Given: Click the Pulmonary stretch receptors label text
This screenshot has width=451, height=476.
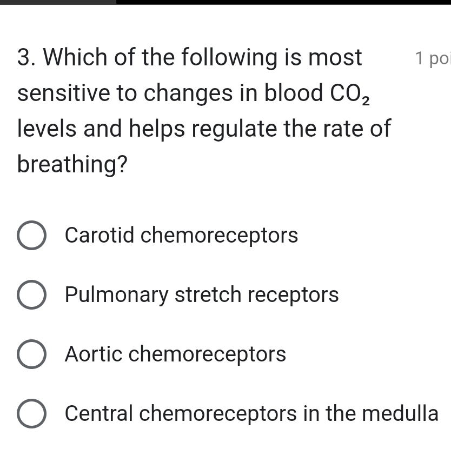Looking at the screenshot, I should (x=201, y=294).
